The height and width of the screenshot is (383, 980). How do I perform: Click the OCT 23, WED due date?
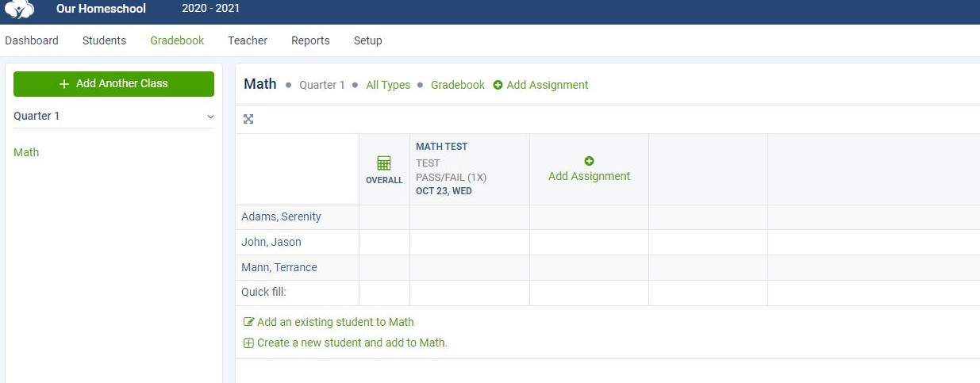(444, 191)
